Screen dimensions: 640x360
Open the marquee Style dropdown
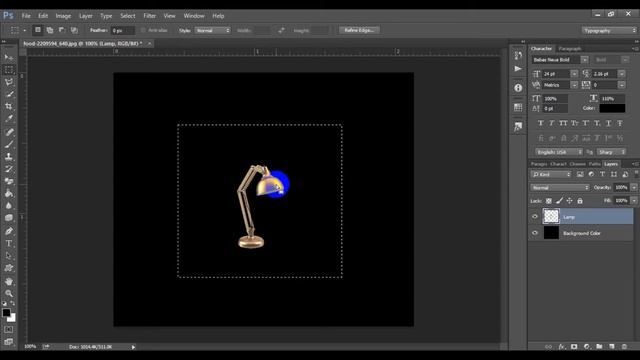pyautogui.click(x=213, y=30)
